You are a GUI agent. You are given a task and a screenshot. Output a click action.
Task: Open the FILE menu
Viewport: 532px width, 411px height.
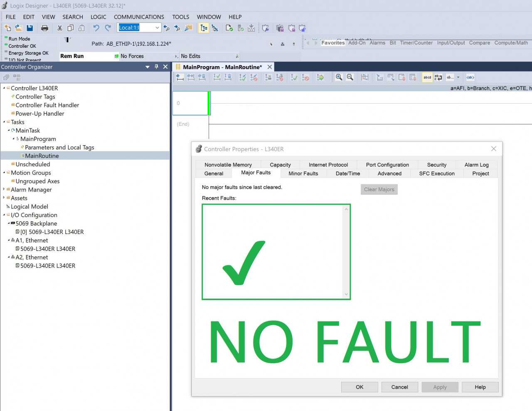(x=11, y=17)
